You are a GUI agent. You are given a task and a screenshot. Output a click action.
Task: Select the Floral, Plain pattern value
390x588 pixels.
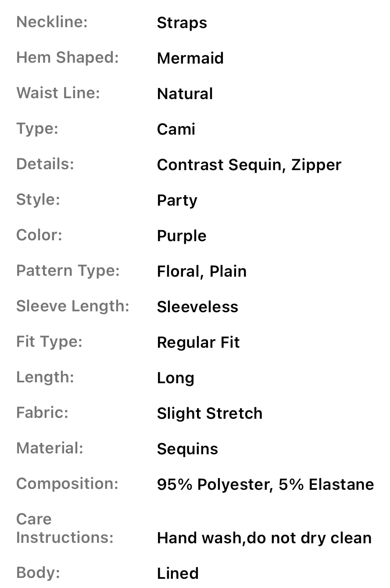[201, 271]
